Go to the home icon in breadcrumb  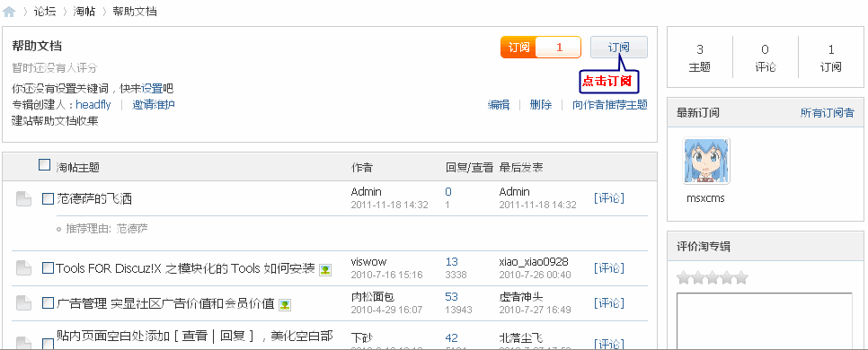[x=9, y=11]
